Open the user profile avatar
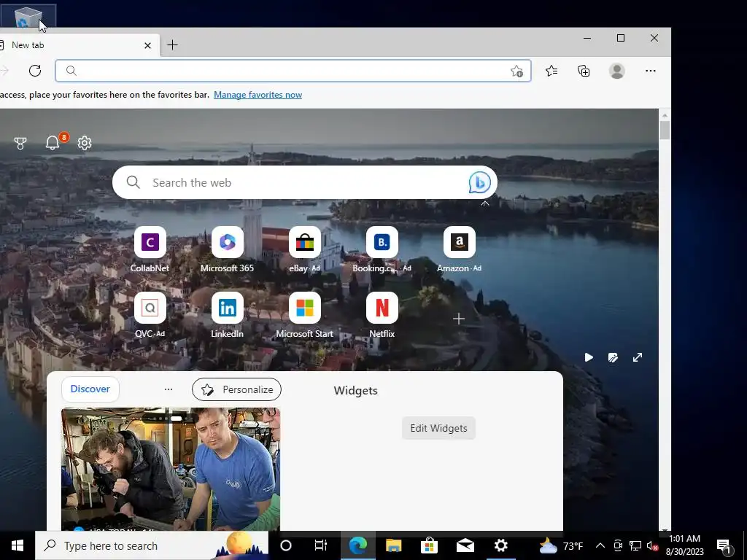 (617, 71)
